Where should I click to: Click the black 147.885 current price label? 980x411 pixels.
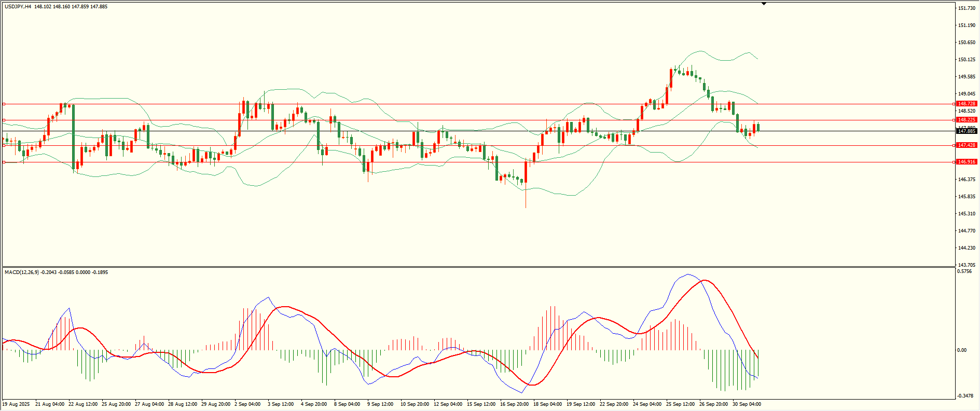click(967, 131)
